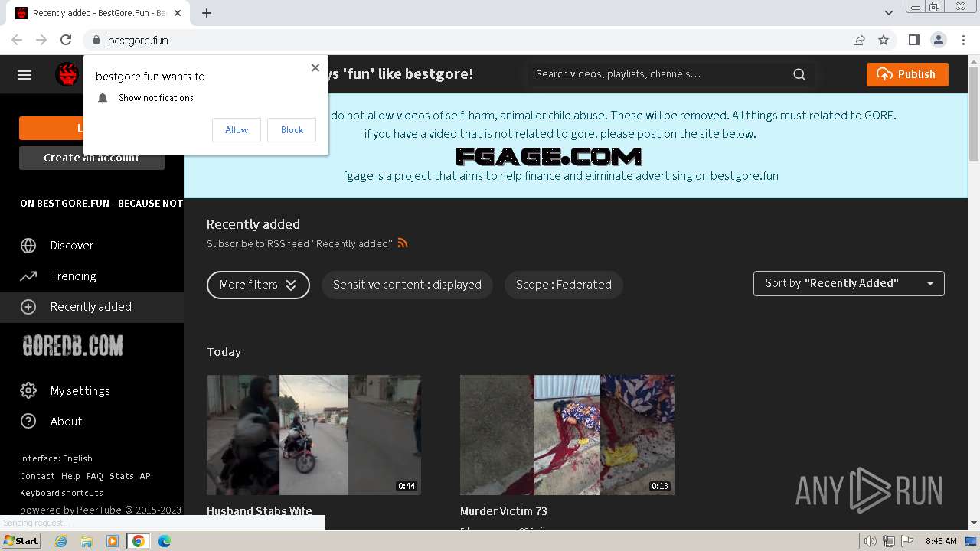Select Recently added in sidebar
Viewport: 980px width, 551px height.
(x=92, y=307)
